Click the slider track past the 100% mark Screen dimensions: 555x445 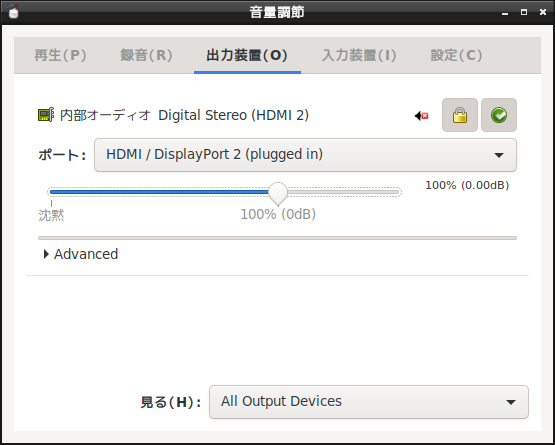[343, 192]
